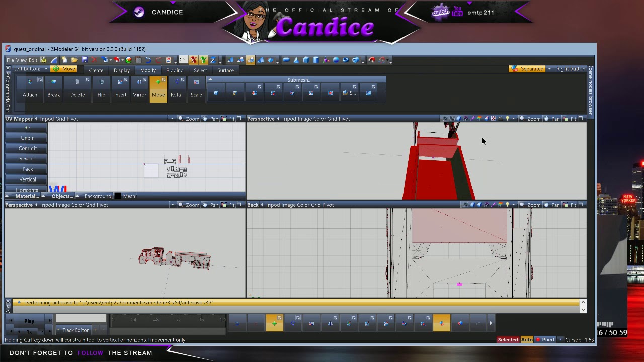Click first Submesh tool icon
This screenshot has width=644, height=362.
click(216, 93)
